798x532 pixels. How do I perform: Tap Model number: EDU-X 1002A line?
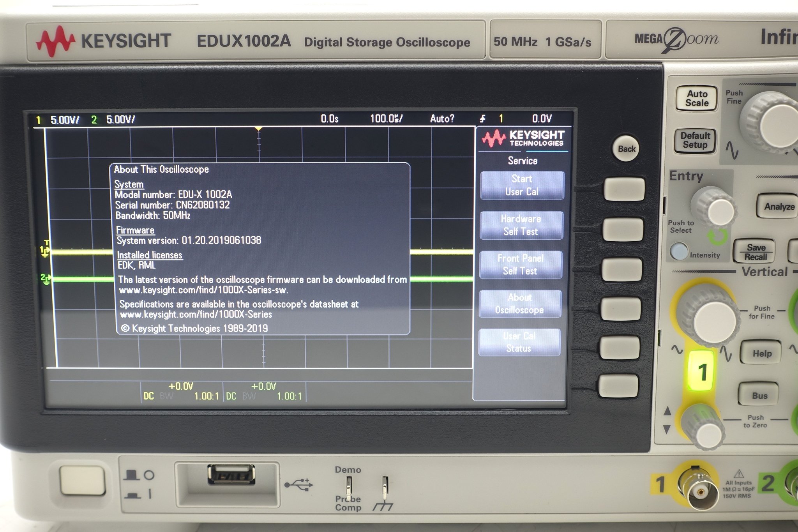173,194
